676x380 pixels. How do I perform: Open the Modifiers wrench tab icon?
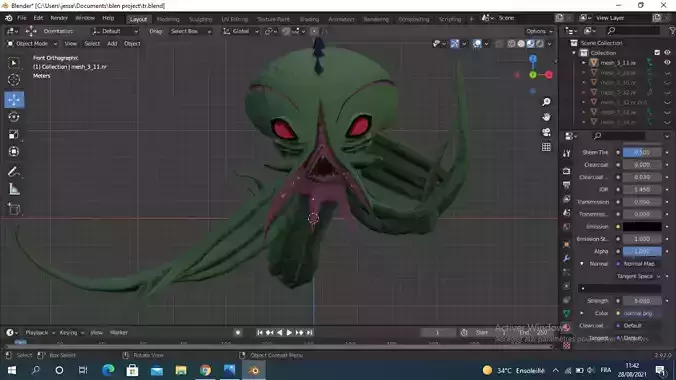click(x=566, y=258)
